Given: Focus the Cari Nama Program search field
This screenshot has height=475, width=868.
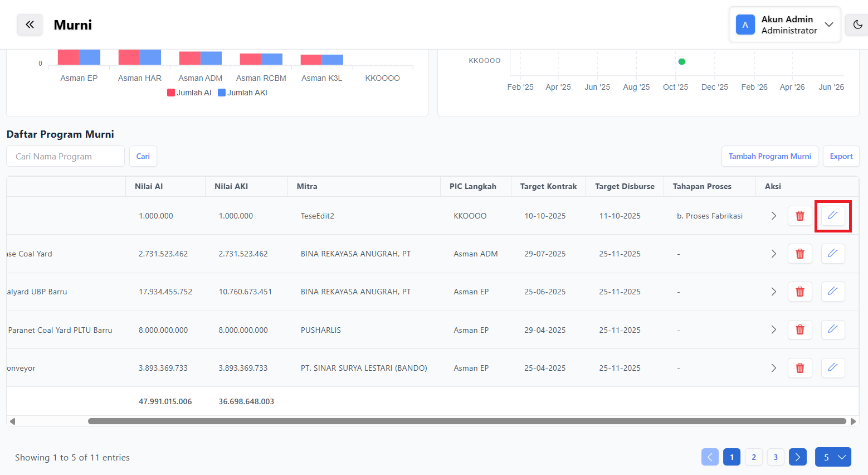Looking at the screenshot, I should point(66,156).
